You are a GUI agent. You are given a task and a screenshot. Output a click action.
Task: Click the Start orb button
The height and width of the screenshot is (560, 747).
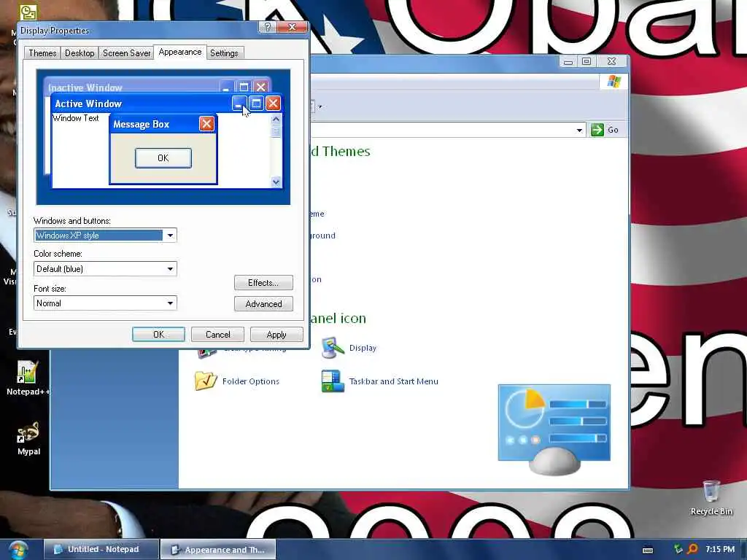coord(18,550)
